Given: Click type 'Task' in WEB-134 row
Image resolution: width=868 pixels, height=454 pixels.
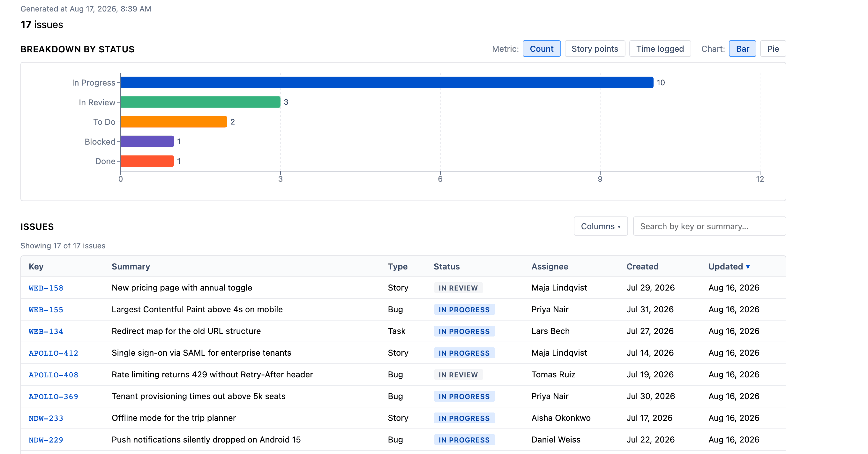Looking at the screenshot, I should click(x=397, y=331).
